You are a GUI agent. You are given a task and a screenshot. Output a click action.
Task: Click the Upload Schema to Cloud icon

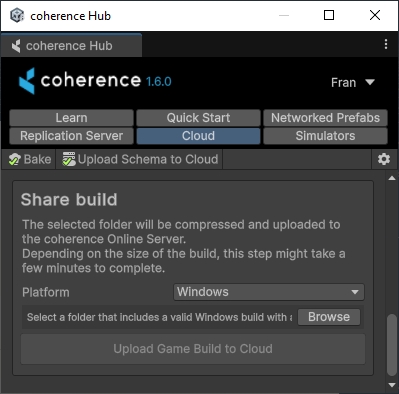click(x=69, y=159)
